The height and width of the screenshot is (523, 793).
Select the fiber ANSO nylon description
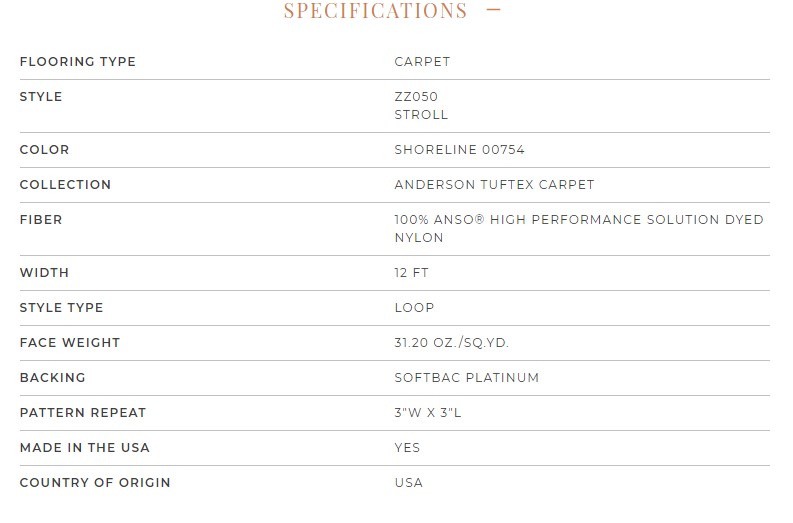coord(579,229)
